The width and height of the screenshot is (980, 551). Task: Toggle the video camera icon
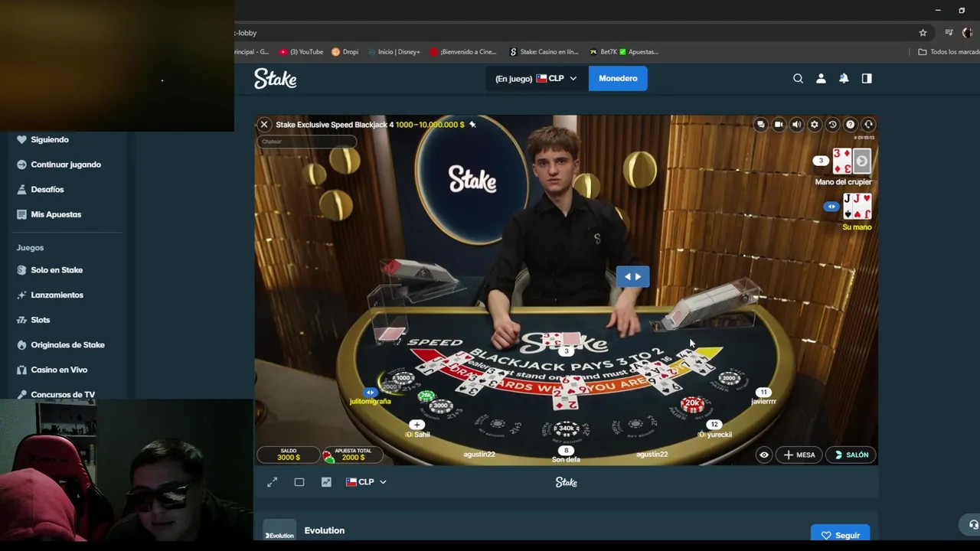[x=779, y=125]
